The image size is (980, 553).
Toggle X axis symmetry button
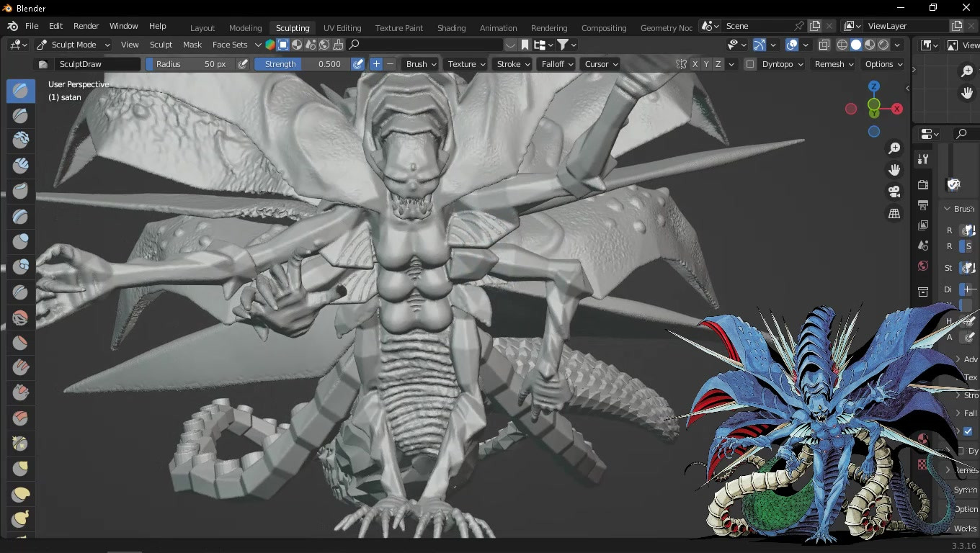(x=695, y=64)
